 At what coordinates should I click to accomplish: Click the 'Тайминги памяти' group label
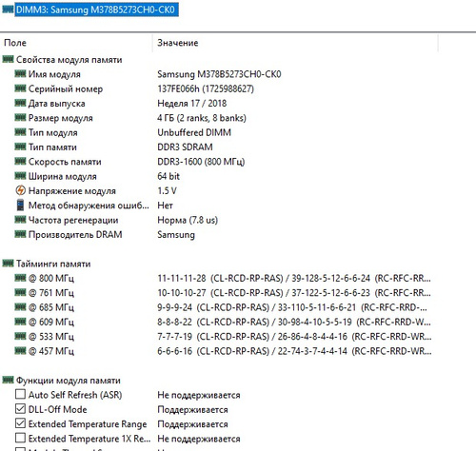tap(53, 264)
